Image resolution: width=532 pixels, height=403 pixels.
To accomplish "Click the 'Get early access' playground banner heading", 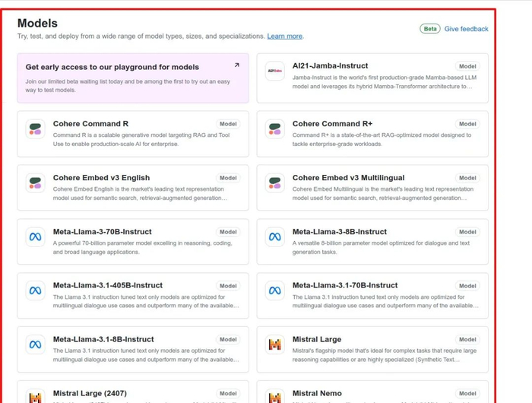I will point(112,67).
